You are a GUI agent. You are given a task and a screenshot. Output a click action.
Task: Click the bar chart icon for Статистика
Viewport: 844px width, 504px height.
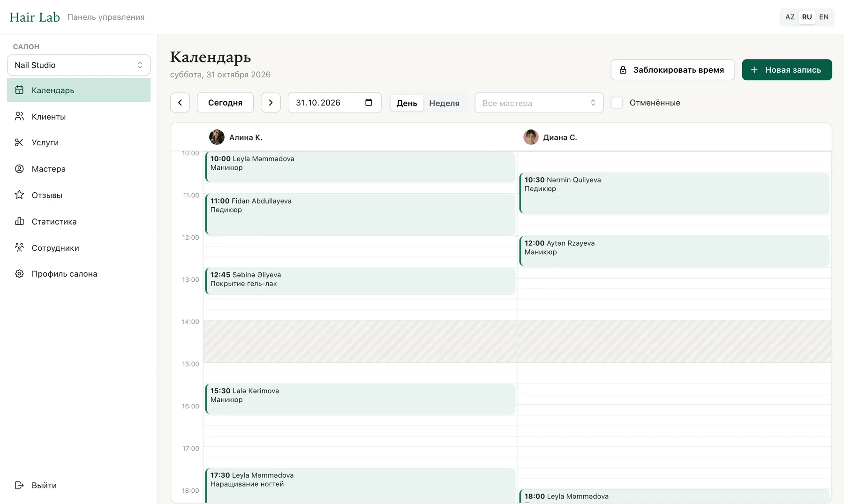19,221
